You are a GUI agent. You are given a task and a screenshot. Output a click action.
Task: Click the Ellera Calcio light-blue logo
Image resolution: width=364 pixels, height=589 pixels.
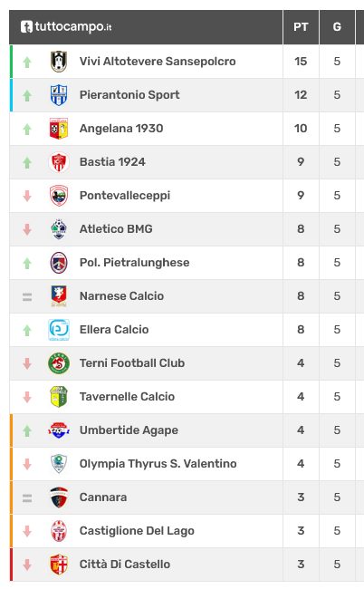tap(59, 330)
